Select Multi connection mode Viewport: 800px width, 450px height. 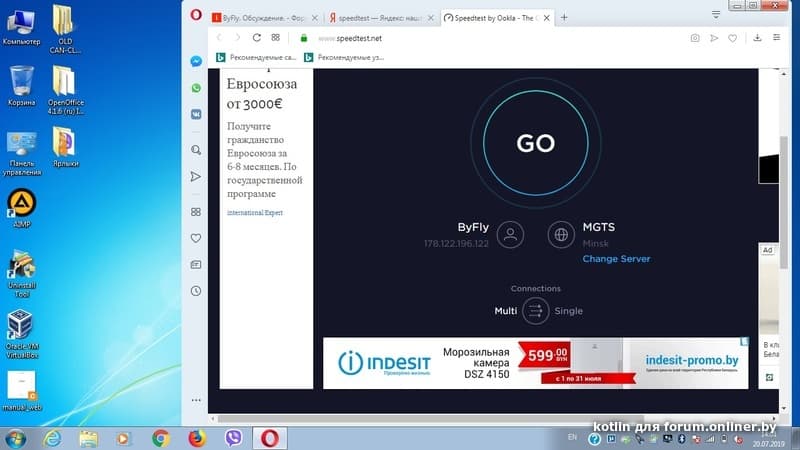pyautogui.click(x=506, y=311)
